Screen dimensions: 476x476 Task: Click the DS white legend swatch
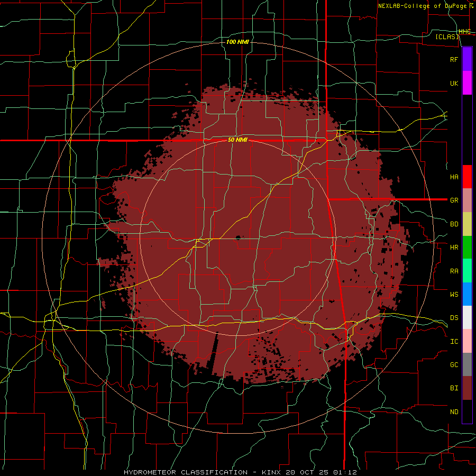pyautogui.click(x=467, y=317)
